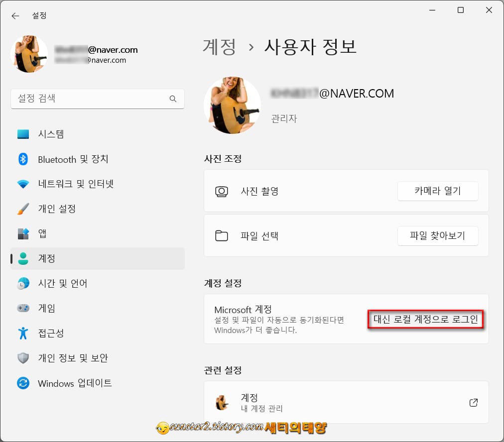Click the search magnifier icon
This screenshot has height=442, width=504.
[x=173, y=99]
